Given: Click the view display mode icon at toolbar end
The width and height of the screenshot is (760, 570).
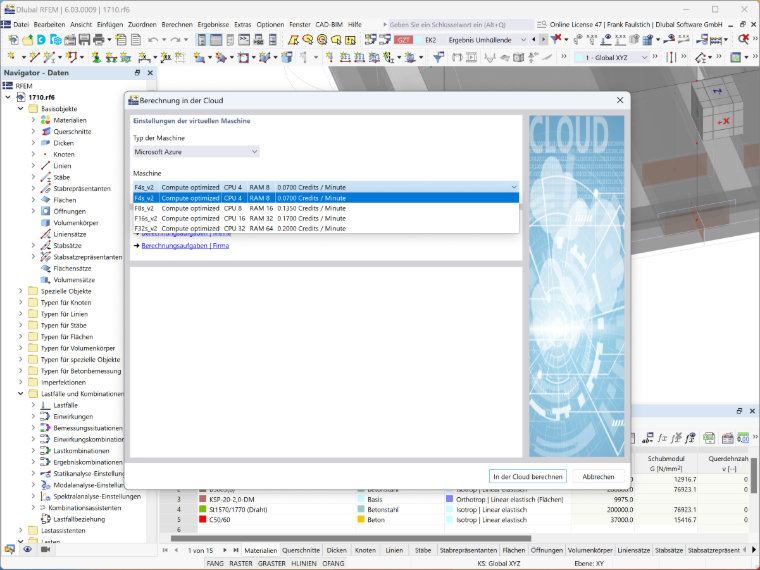Looking at the screenshot, I should (736, 58).
